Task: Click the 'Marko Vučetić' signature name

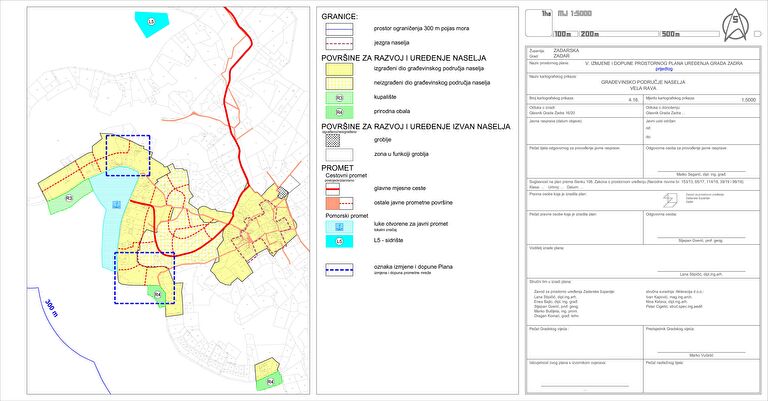Action: click(x=701, y=355)
